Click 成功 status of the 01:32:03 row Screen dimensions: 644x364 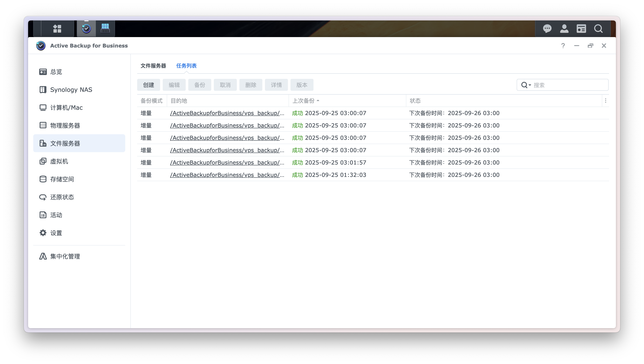click(297, 175)
